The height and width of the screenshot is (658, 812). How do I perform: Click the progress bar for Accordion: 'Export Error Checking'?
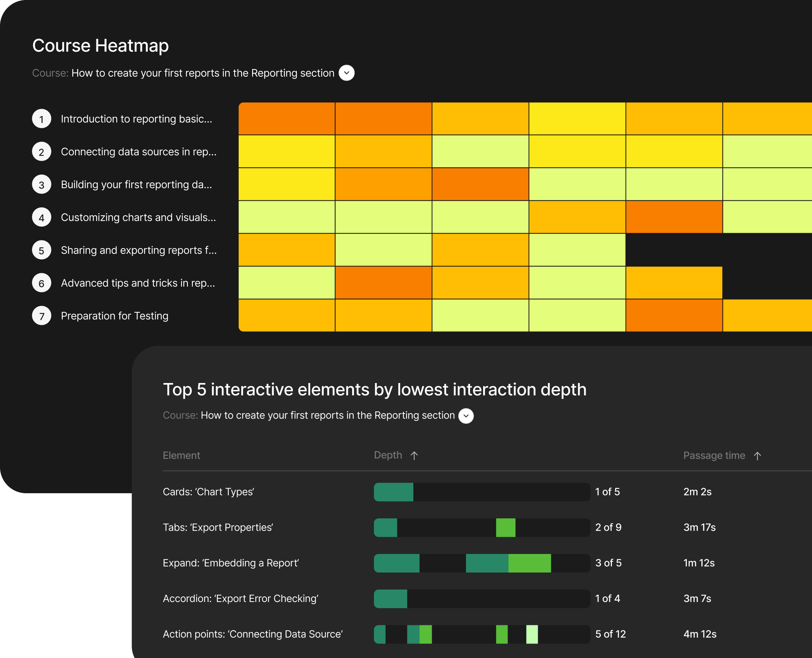pos(481,598)
